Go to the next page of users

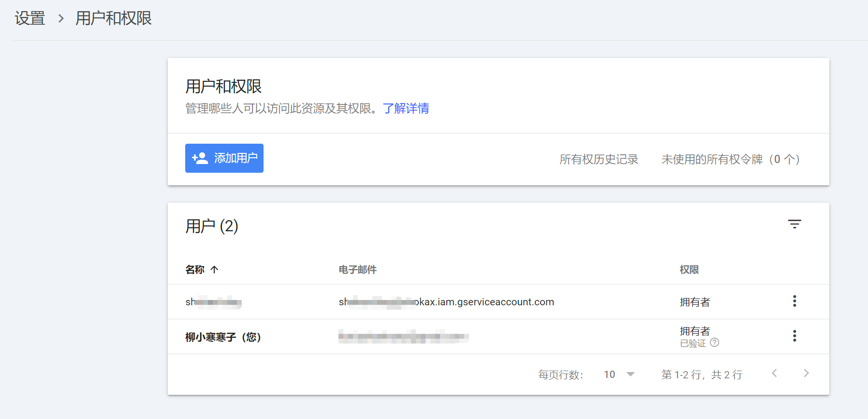pyautogui.click(x=806, y=374)
